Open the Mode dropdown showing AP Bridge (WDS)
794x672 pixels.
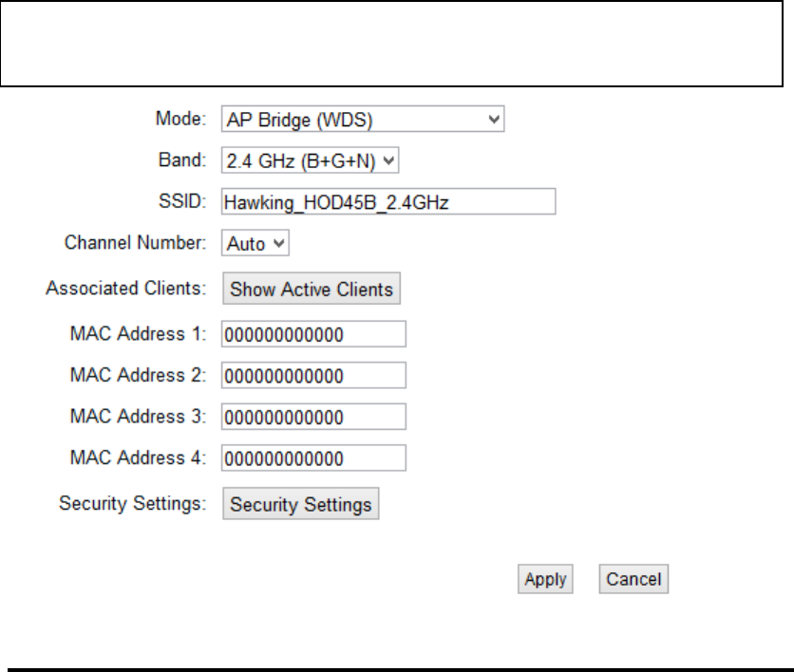pos(363,119)
